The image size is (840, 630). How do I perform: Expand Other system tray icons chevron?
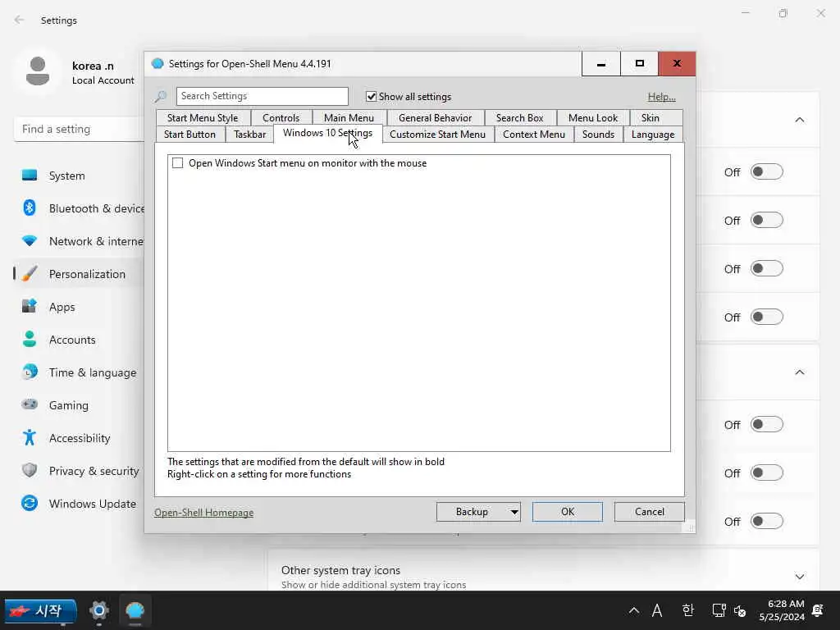(x=799, y=577)
